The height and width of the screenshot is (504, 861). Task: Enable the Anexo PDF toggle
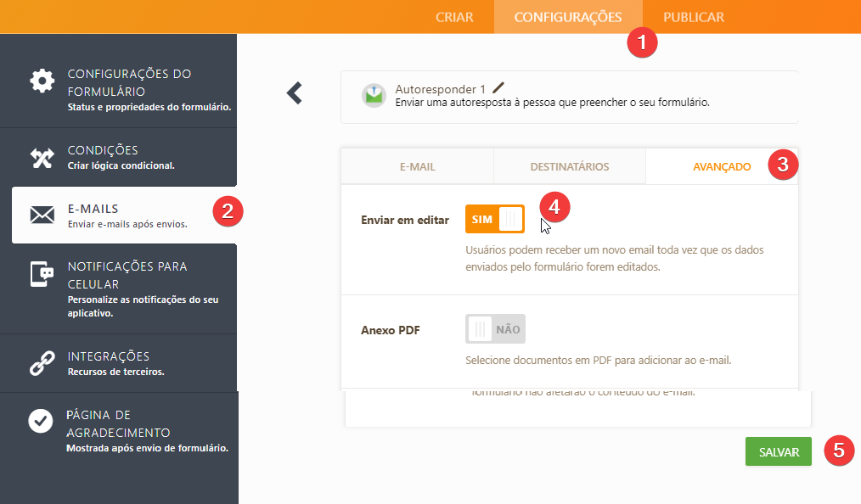click(x=494, y=328)
